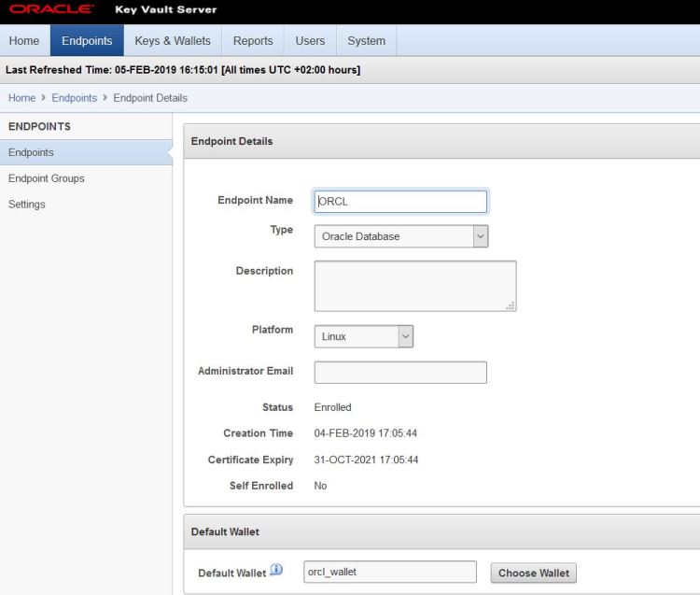Open the Type dropdown
The height and width of the screenshot is (595, 700).
(401, 236)
